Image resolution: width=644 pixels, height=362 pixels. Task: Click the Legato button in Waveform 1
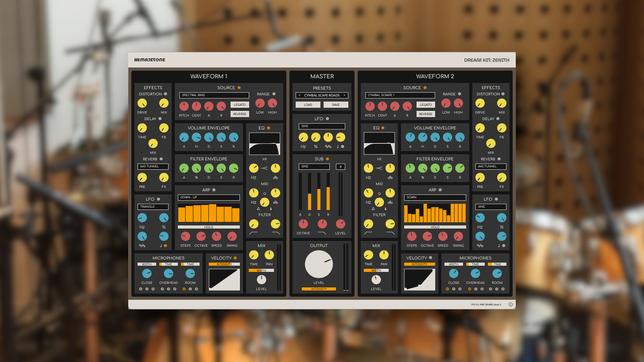(239, 105)
